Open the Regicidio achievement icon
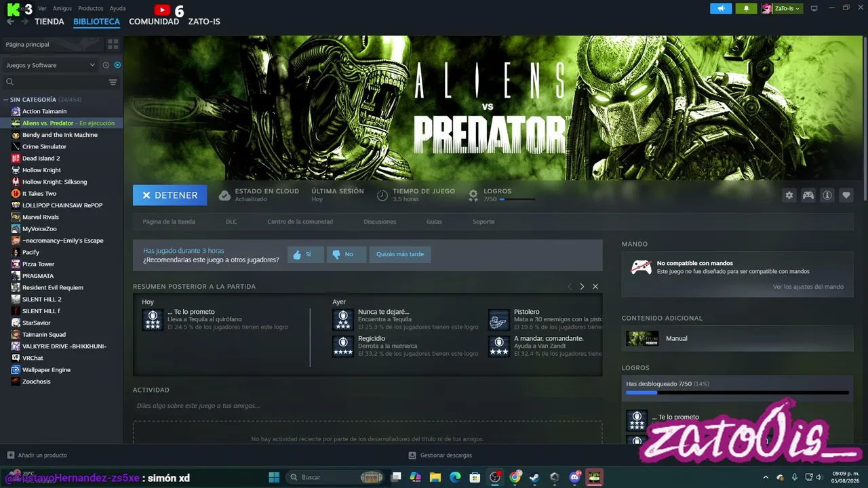The image size is (868, 488). [343, 346]
